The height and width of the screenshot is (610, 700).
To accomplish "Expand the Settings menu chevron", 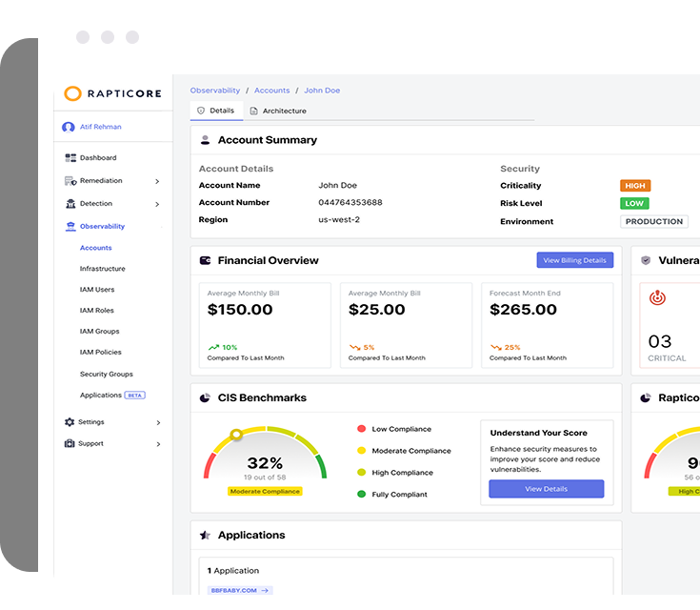I will [157, 422].
